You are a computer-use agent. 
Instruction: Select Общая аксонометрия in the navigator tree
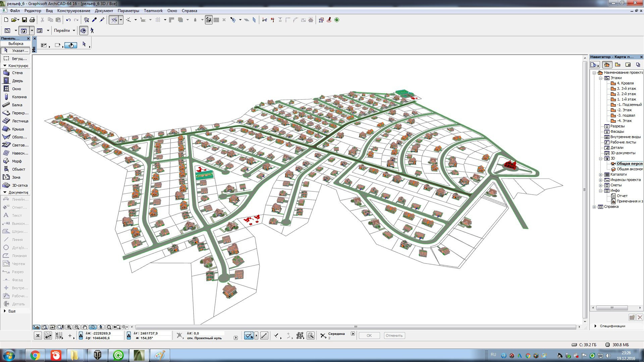tap(629, 169)
